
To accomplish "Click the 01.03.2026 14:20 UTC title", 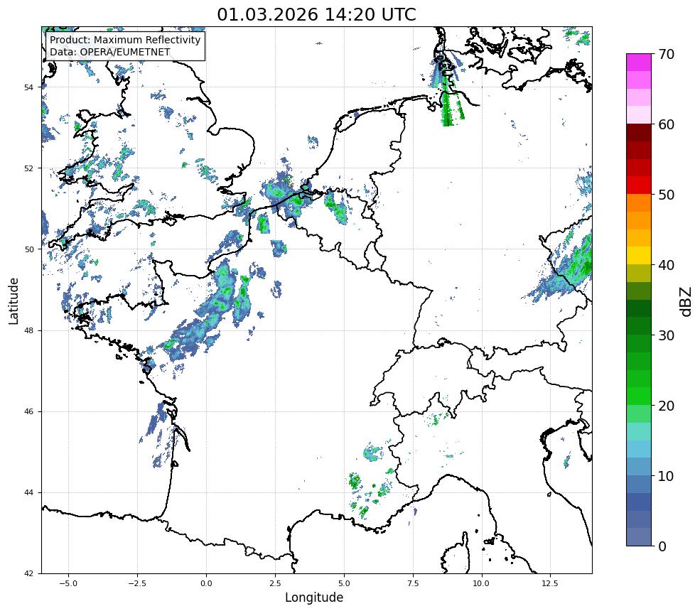I will pos(316,15).
